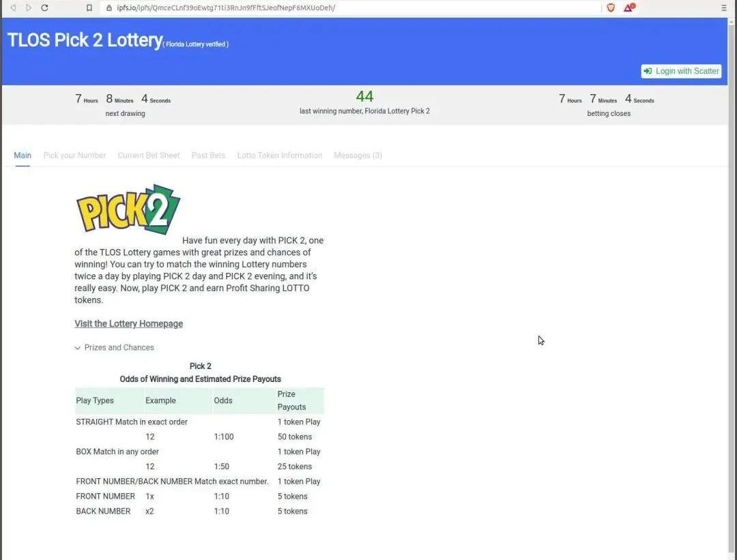
Task: Click the BACK NUMBER row label
Action: [x=104, y=511]
